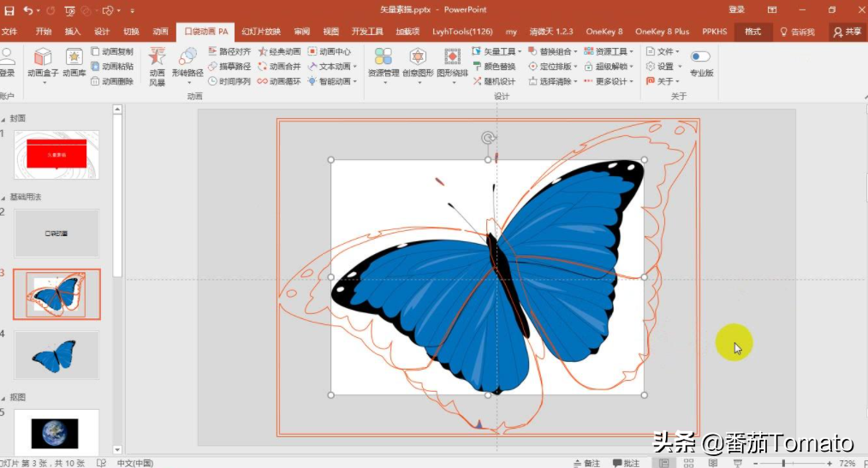Select slide 5 Earth thumbnail
868x468 pixels.
click(56, 433)
